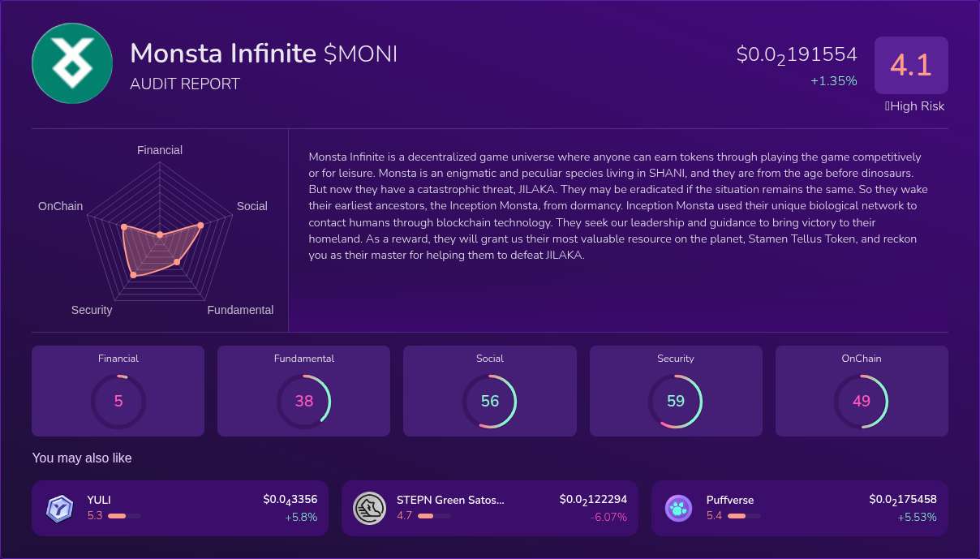The width and height of the screenshot is (980, 559).
Task: Select the YULI token icon
Action: coord(59,508)
